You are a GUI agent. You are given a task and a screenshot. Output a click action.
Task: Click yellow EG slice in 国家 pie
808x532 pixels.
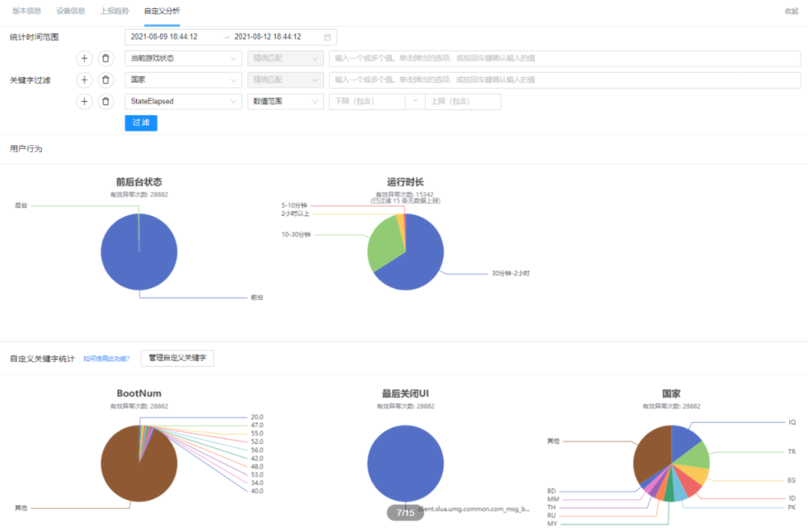tap(696, 471)
